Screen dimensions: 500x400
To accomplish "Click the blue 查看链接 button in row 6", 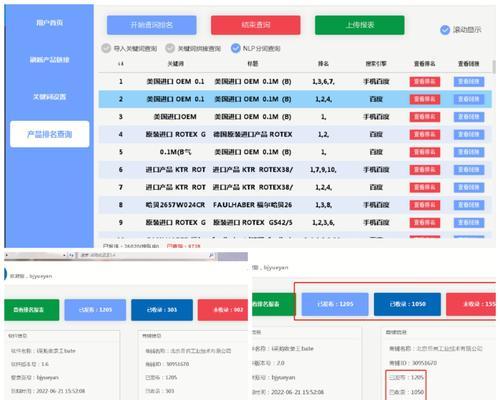I will (469, 170).
